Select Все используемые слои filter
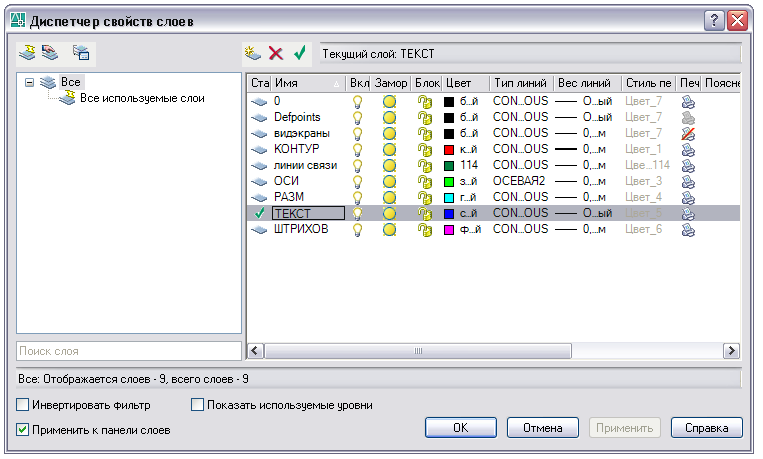 coord(142,98)
